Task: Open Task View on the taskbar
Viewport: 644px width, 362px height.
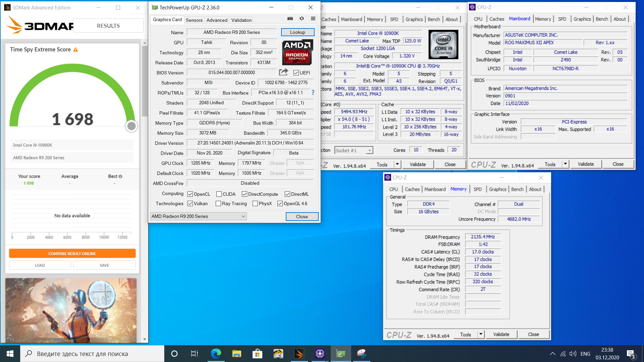Action: click(195, 354)
